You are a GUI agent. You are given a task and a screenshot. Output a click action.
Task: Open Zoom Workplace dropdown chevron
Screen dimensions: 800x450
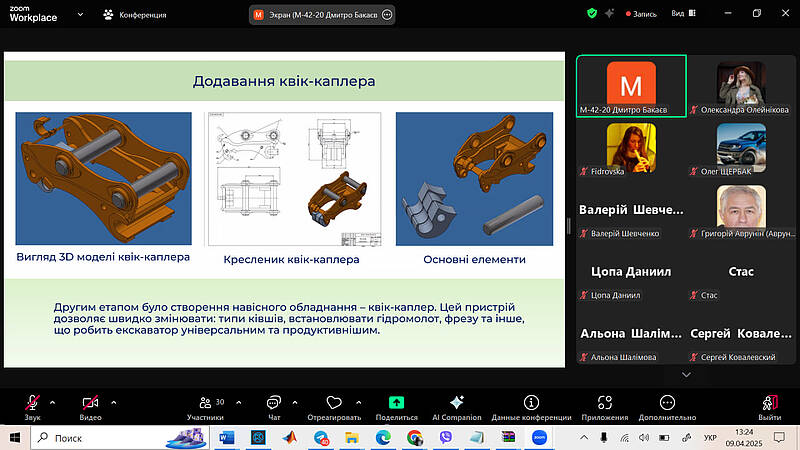click(58, 14)
